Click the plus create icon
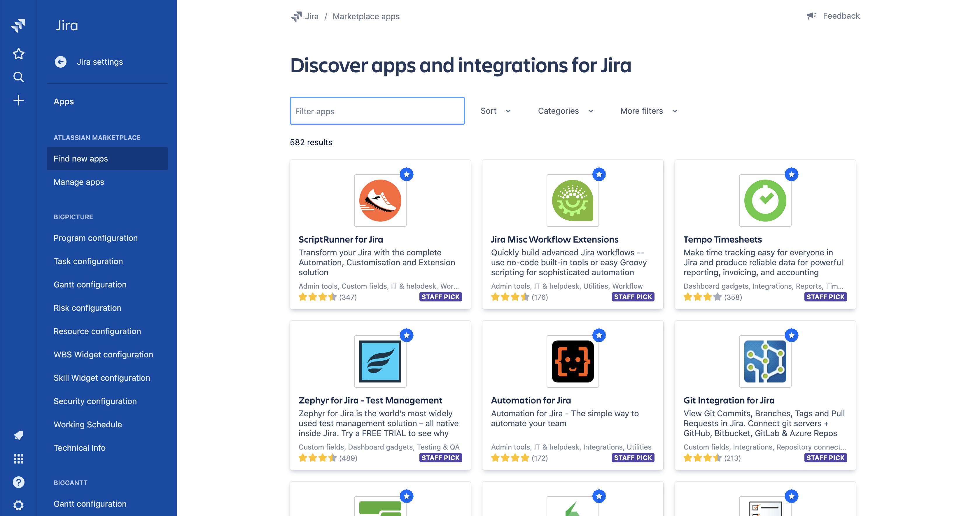The width and height of the screenshot is (980, 516). tap(18, 100)
